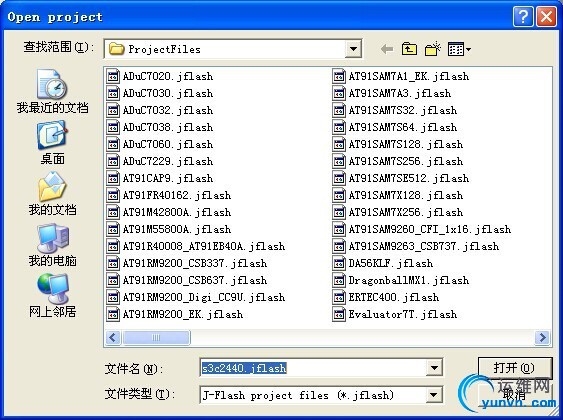The image size is (563, 420).
Task: Select the file icon of AT91SAM7S64.jflash
Action: [x=339, y=127]
